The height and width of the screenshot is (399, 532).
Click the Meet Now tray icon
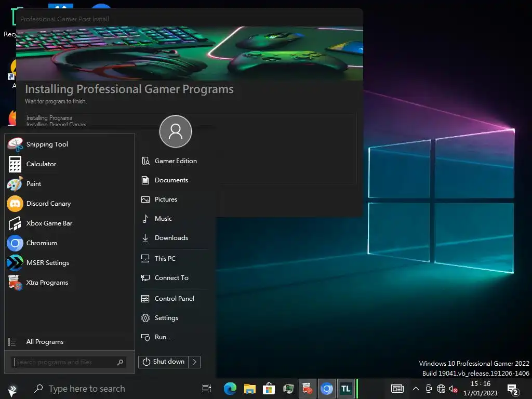click(x=429, y=389)
